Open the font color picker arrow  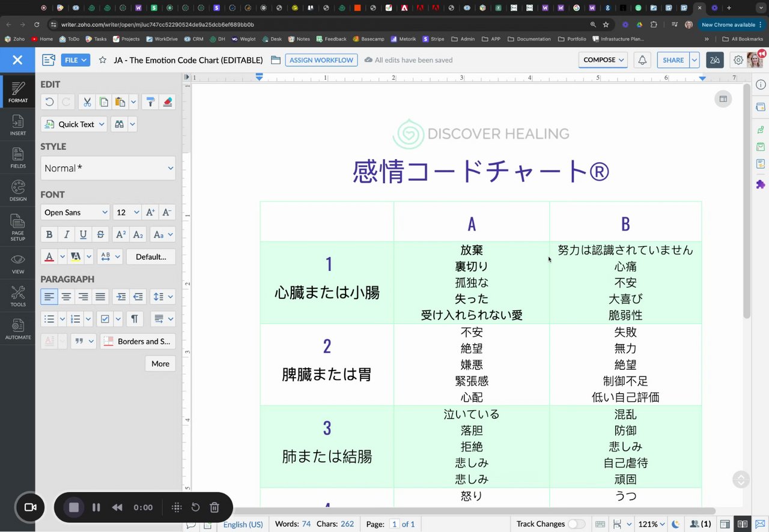point(62,256)
